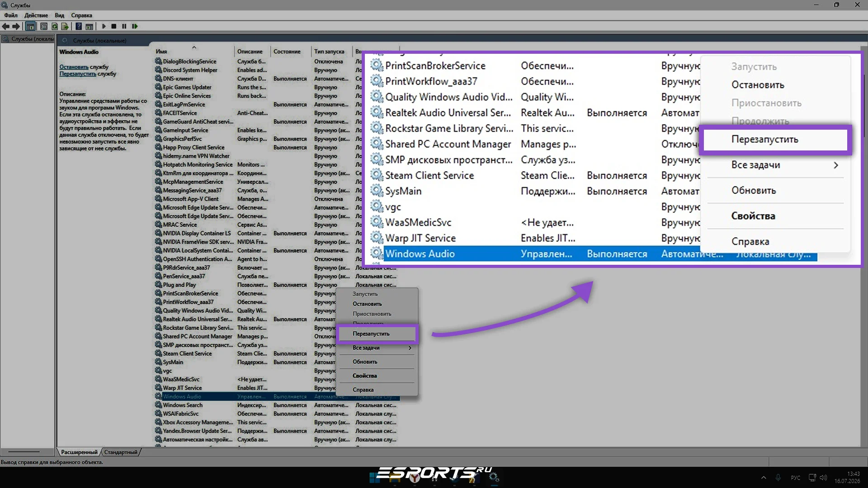868x488 pixels.
Task: Open the Файл menu
Action: [x=11, y=15]
